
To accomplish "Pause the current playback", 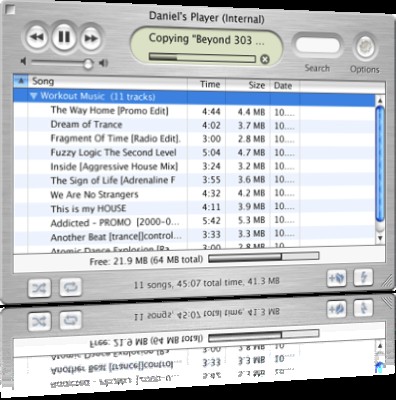I will click(x=64, y=37).
